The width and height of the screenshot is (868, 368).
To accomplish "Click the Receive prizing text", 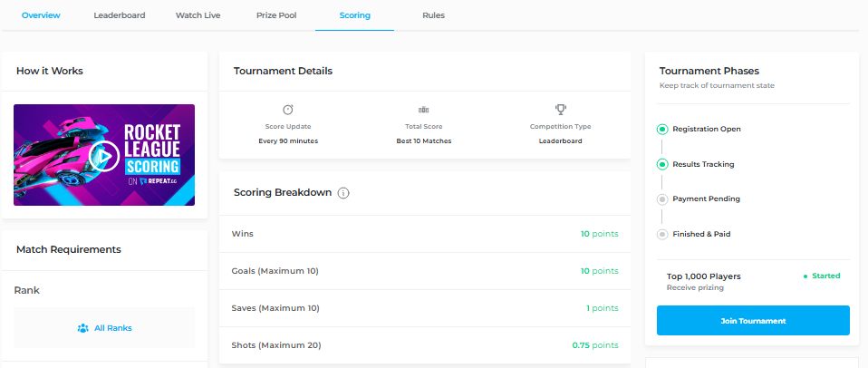I will click(695, 288).
